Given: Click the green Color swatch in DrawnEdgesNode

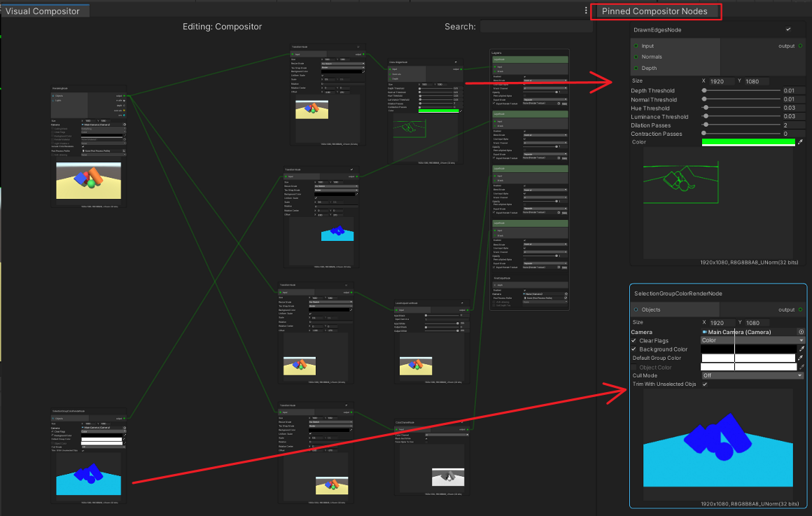Looking at the screenshot, I should pyautogui.click(x=748, y=142).
